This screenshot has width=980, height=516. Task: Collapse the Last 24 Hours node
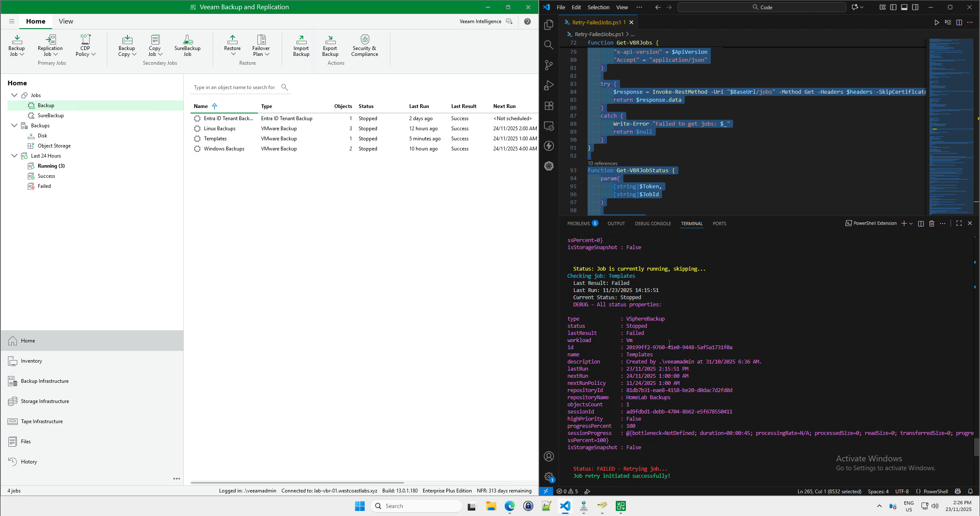(x=14, y=156)
